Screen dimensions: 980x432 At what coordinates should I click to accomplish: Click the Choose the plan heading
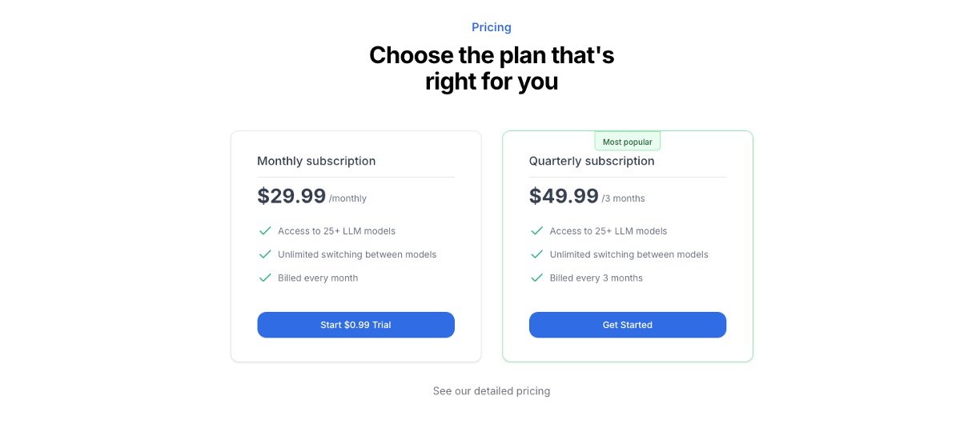[491, 68]
